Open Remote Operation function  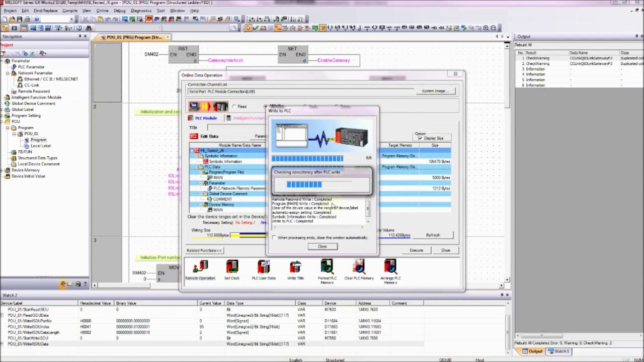click(x=200, y=269)
